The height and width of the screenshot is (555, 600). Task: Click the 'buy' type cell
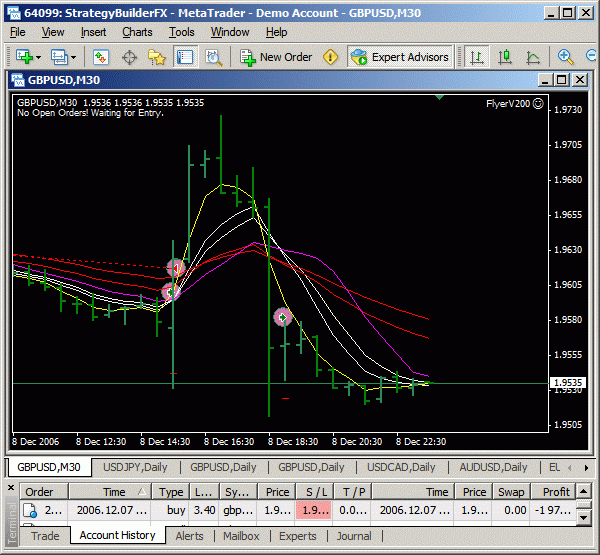171,510
